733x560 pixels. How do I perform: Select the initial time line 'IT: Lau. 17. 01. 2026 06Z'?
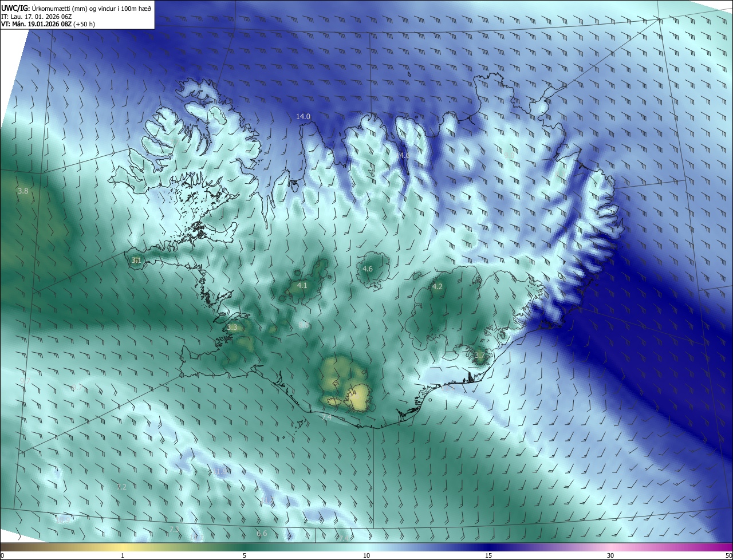pyautogui.click(x=36, y=17)
